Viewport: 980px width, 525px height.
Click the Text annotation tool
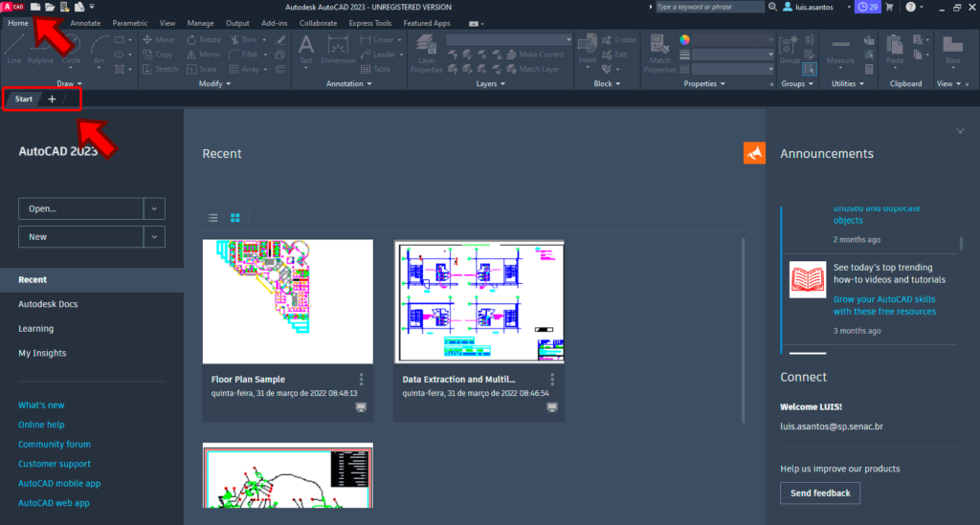[305, 50]
